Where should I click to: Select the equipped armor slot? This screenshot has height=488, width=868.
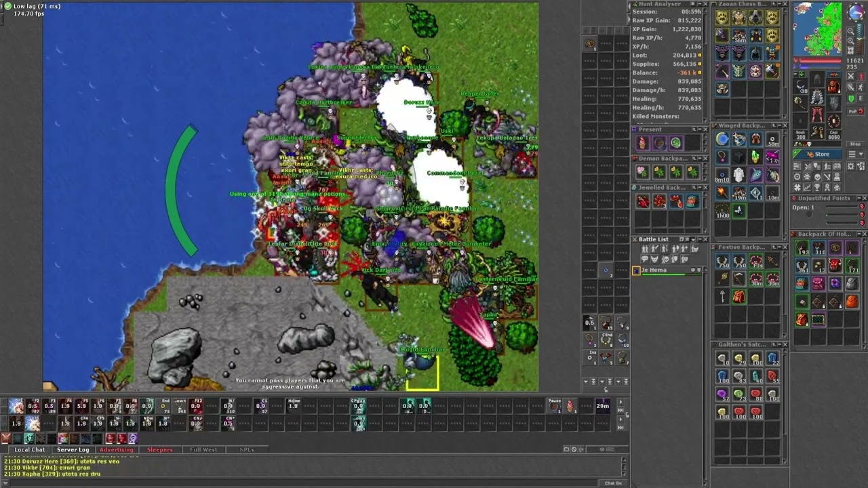tap(817, 98)
